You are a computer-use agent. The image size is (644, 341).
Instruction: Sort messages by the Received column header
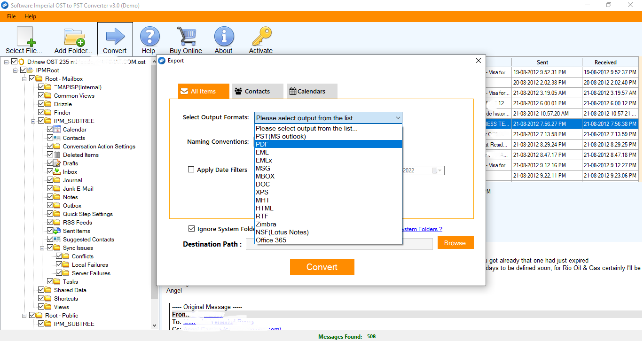click(610, 62)
